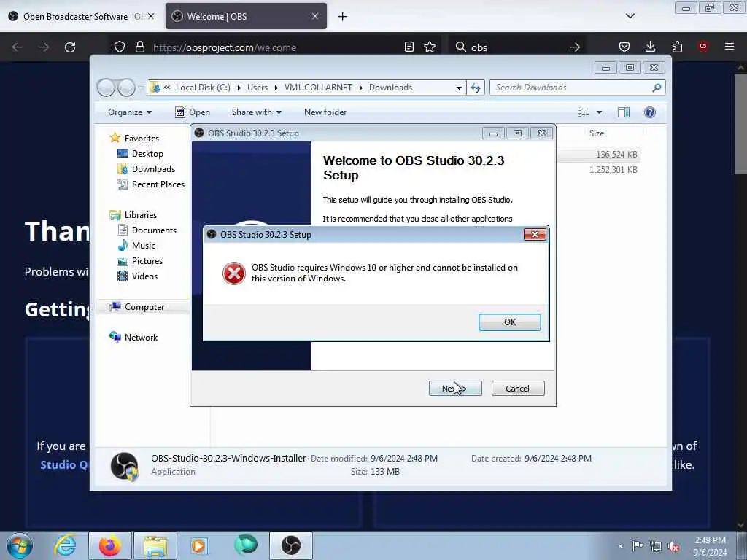Select Music library in navigation pane
Screen dimensions: 747x560
pyautogui.click(x=143, y=246)
